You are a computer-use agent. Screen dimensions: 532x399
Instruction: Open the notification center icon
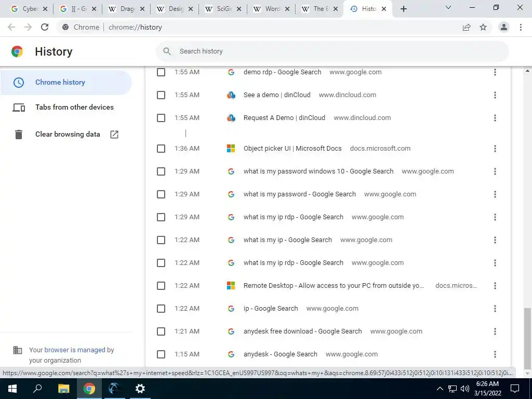tap(515, 389)
